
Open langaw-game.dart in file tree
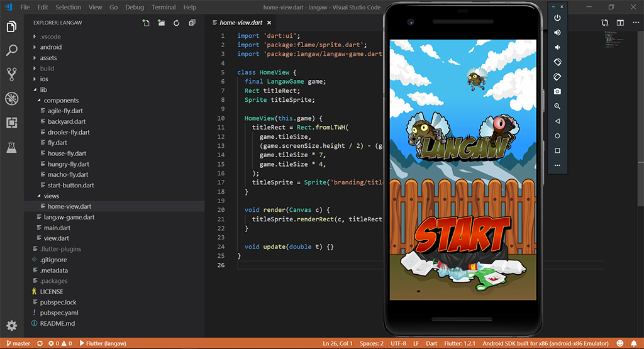[x=69, y=217]
